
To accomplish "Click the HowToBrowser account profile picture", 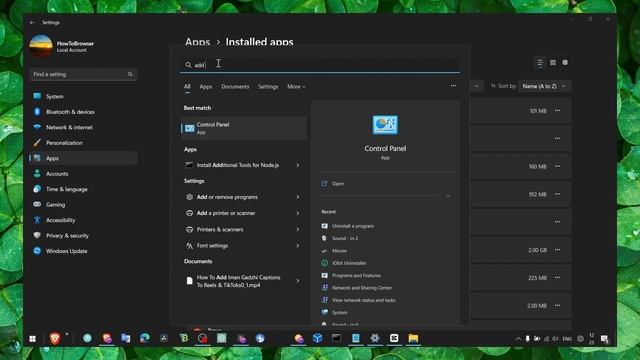I will (41, 47).
